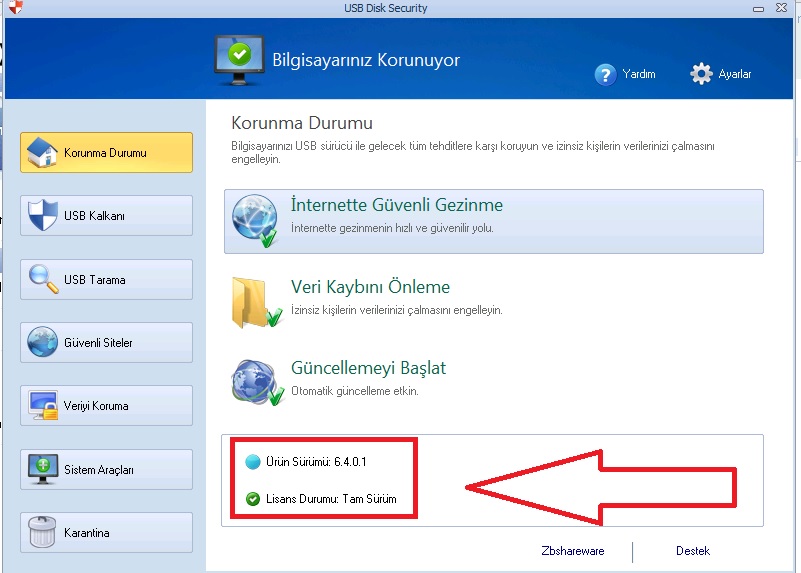This screenshot has width=801, height=573.
Task: Click the Lisans Durumu: Tam Sürüm text
Action: point(331,499)
